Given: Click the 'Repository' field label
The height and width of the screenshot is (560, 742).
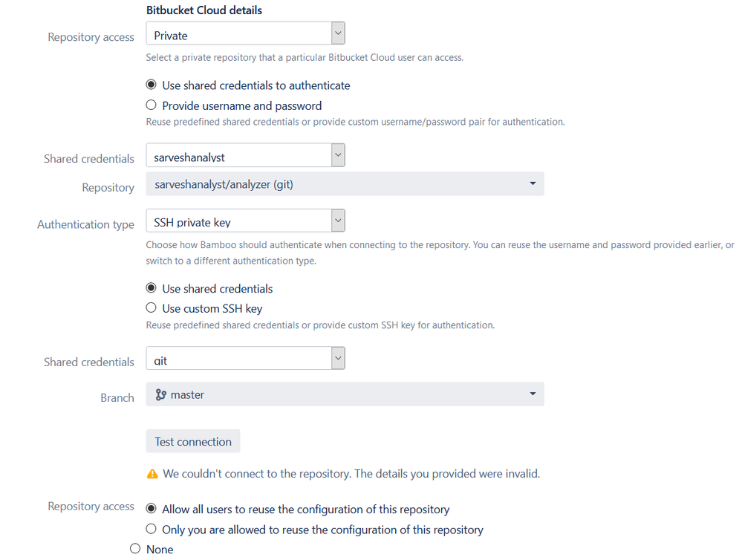Looking at the screenshot, I should coord(108,187).
